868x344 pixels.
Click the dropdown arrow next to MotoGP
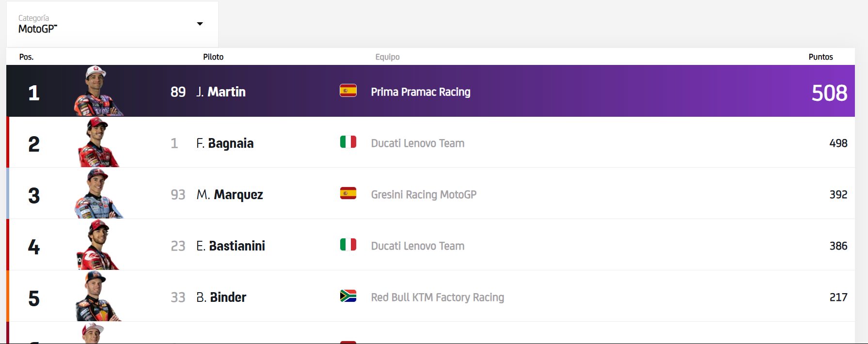click(200, 24)
